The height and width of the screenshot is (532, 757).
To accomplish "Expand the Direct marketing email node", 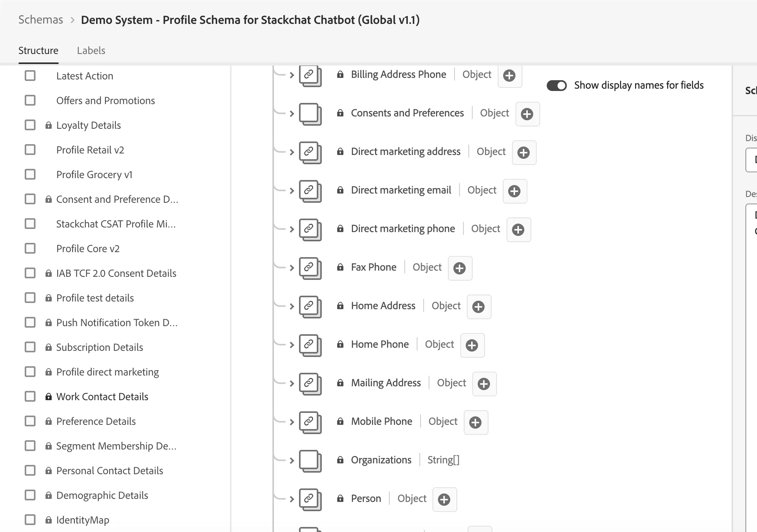I will 292,190.
